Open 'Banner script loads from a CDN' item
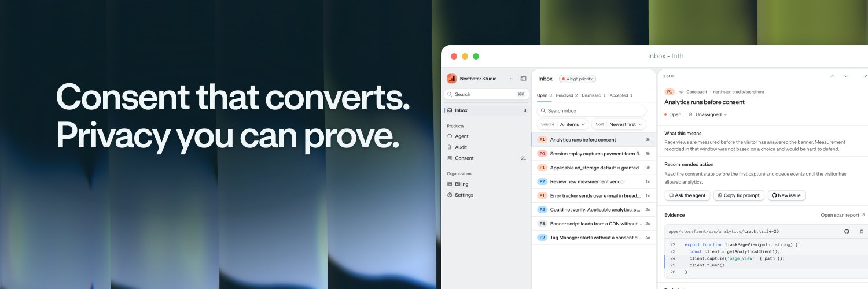This screenshot has width=868, height=289. tap(594, 223)
